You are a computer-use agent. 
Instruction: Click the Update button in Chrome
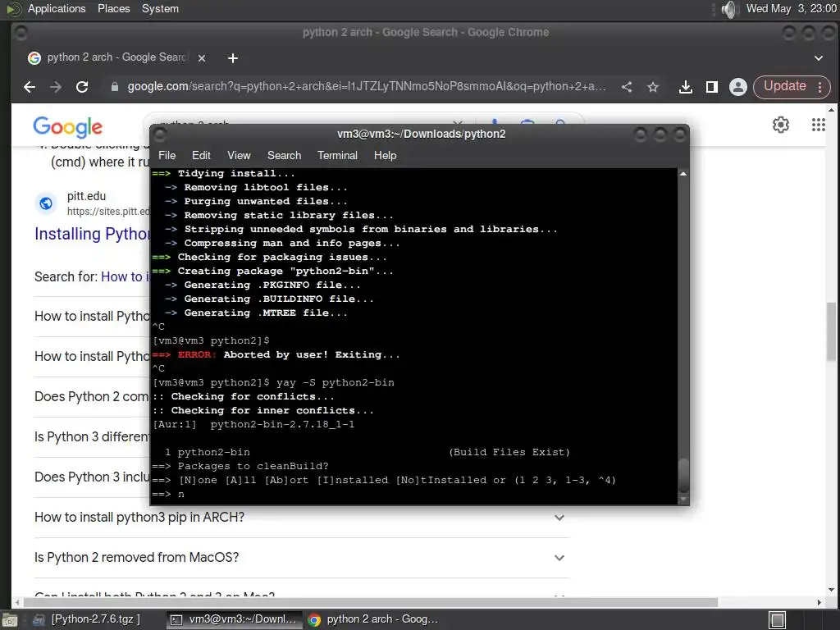pos(784,86)
